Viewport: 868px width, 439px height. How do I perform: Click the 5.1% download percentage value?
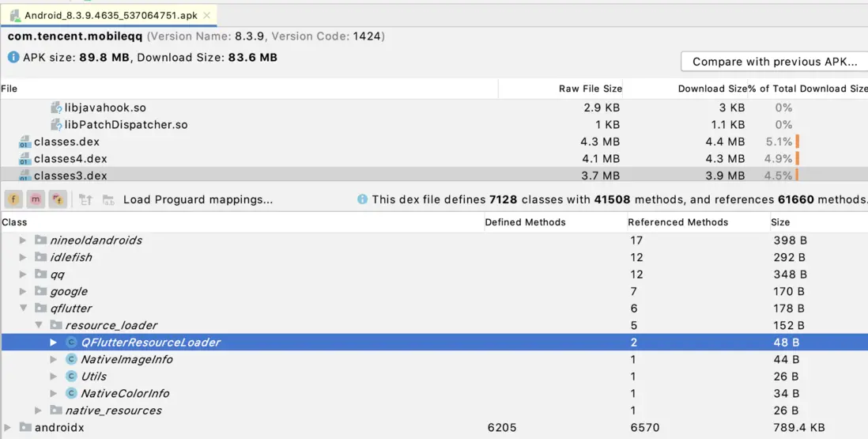(x=779, y=142)
